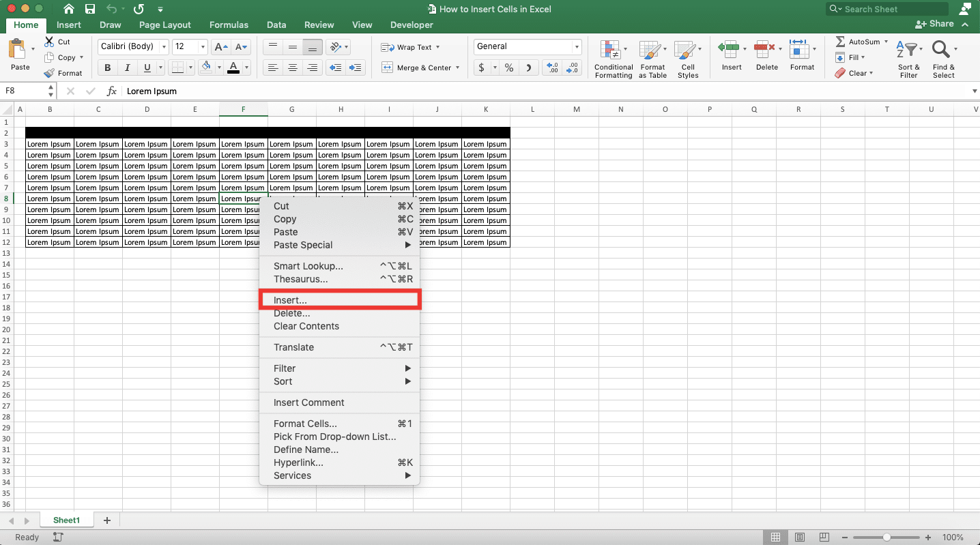Screen dimensions: 980x545
Task: Increase font size with the larger A icon
Action: [220, 47]
